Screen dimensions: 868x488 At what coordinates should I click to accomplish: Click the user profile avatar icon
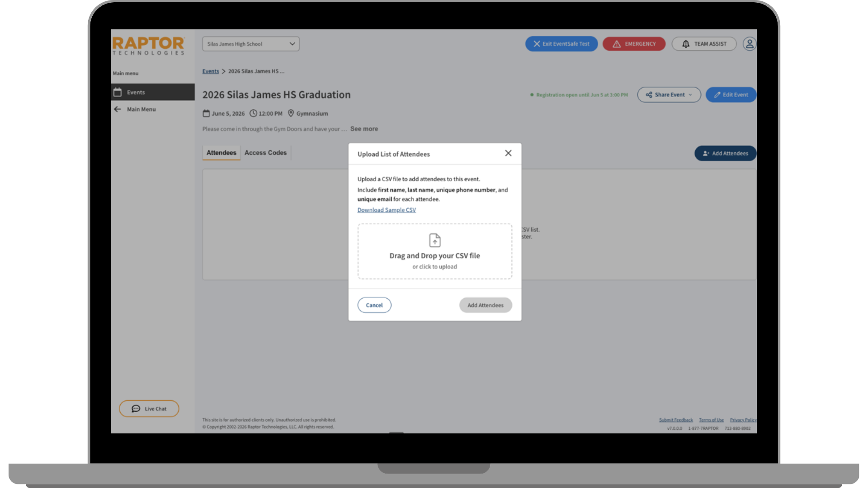pos(749,43)
